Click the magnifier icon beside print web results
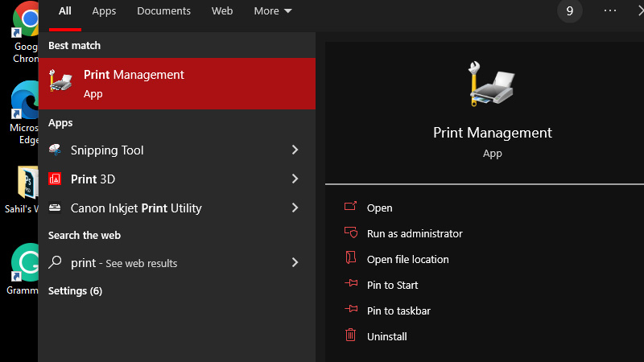This screenshot has height=362, width=644. [55, 262]
